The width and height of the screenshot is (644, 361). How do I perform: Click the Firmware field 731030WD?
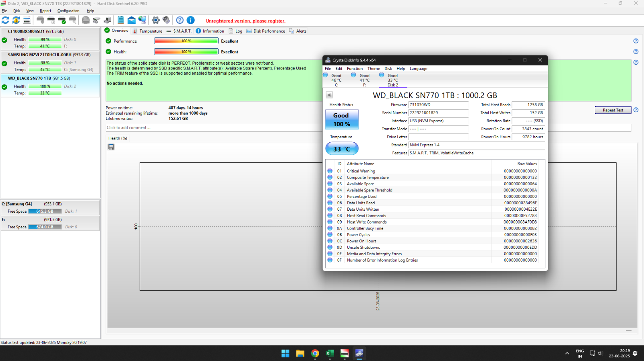[x=438, y=105]
